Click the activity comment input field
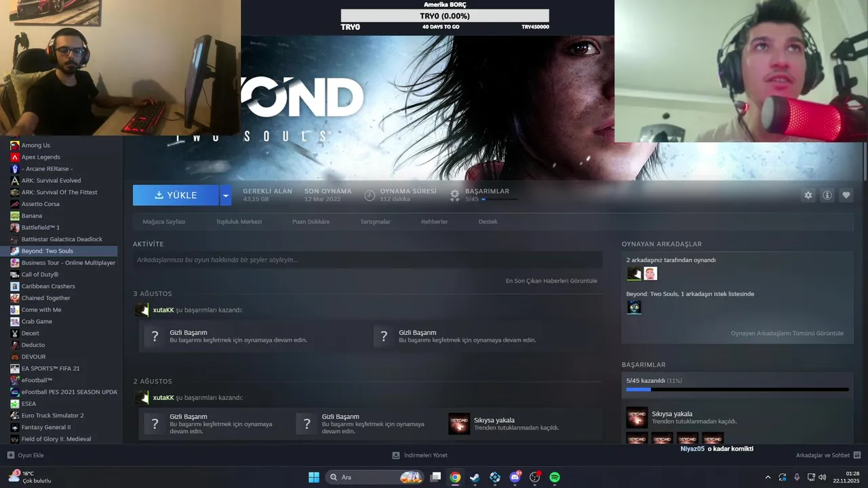Image resolution: width=868 pixels, height=488 pixels. point(368,260)
